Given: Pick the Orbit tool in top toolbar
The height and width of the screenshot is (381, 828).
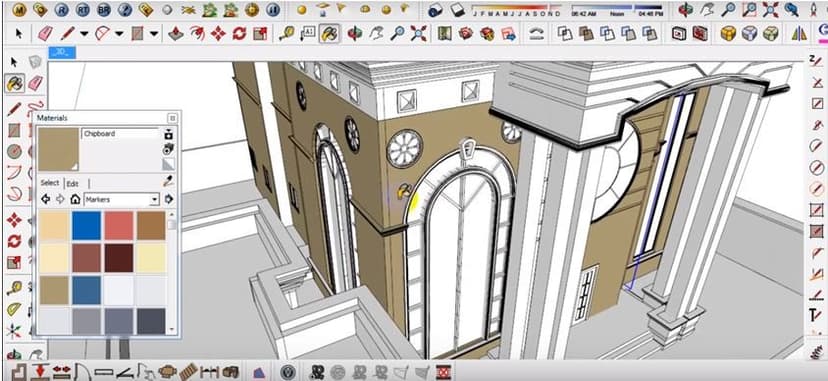Looking at the screenshot, I should [x=354, y=34].
